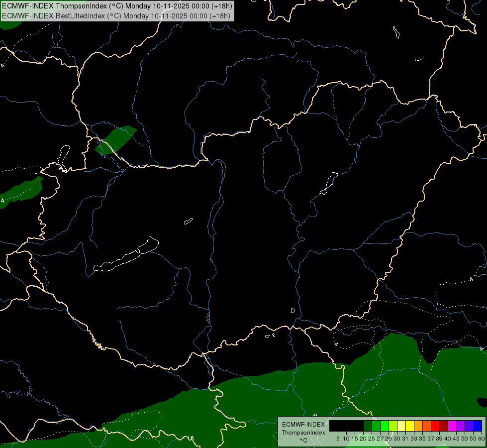Click the bright green 27-29 legend swatch
This screenshot has width=487, height=448.
tap(385, 426)
